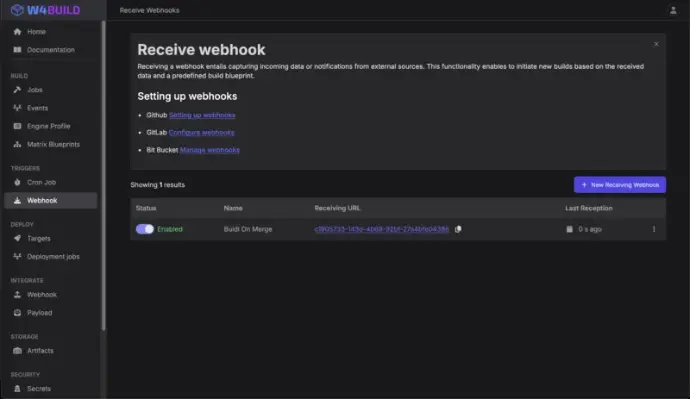690x399 pixels.
Task: Click the Enabled status label
Action: pos(170,229)
